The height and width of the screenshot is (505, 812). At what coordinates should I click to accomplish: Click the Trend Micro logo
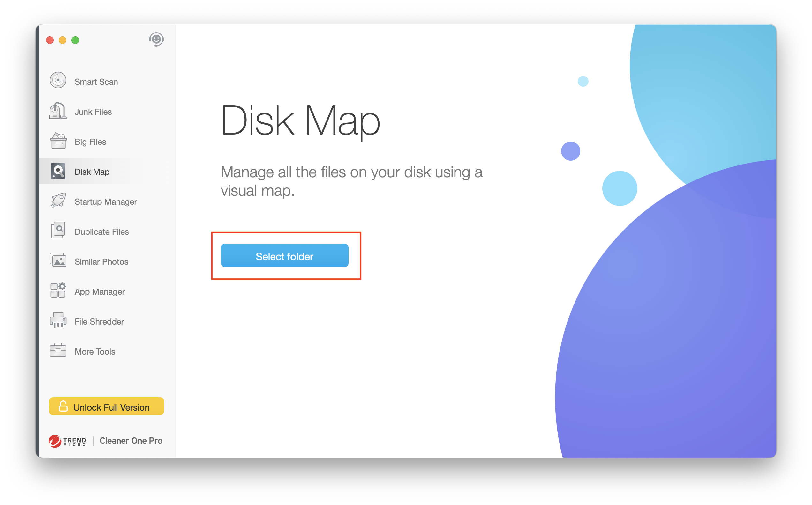pyautogui.click(x=67, y=441)
